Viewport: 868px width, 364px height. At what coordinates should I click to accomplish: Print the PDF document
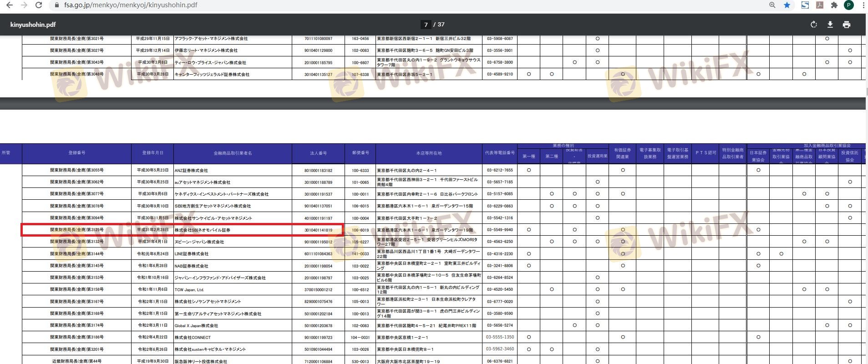point(847,25)
